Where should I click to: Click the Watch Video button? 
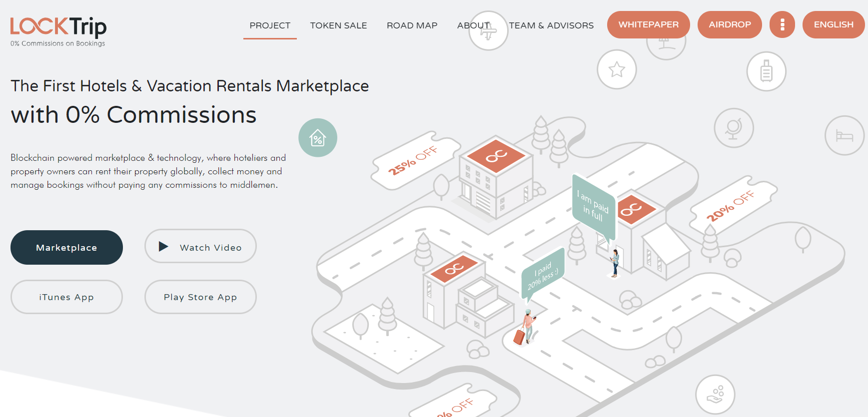point(200,246)
